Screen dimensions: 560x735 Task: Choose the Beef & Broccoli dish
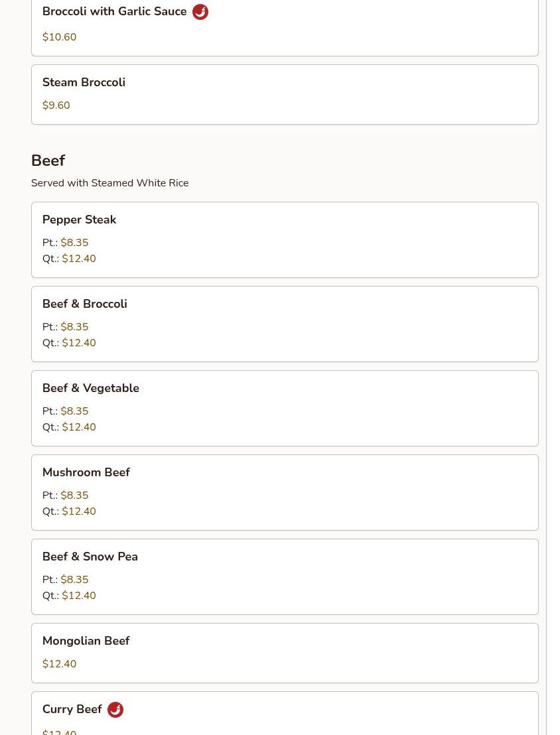tap(84, 304)
